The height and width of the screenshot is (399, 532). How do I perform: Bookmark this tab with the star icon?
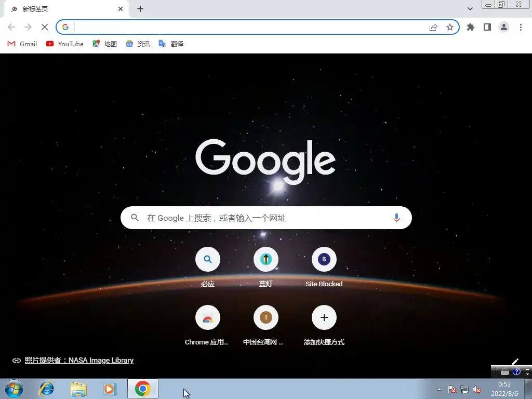450,27
